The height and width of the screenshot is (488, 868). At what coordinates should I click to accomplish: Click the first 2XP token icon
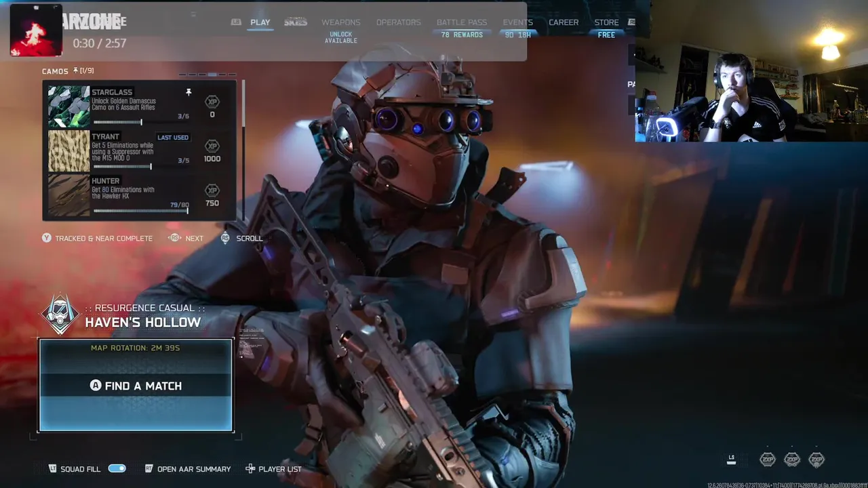(768, 460)
